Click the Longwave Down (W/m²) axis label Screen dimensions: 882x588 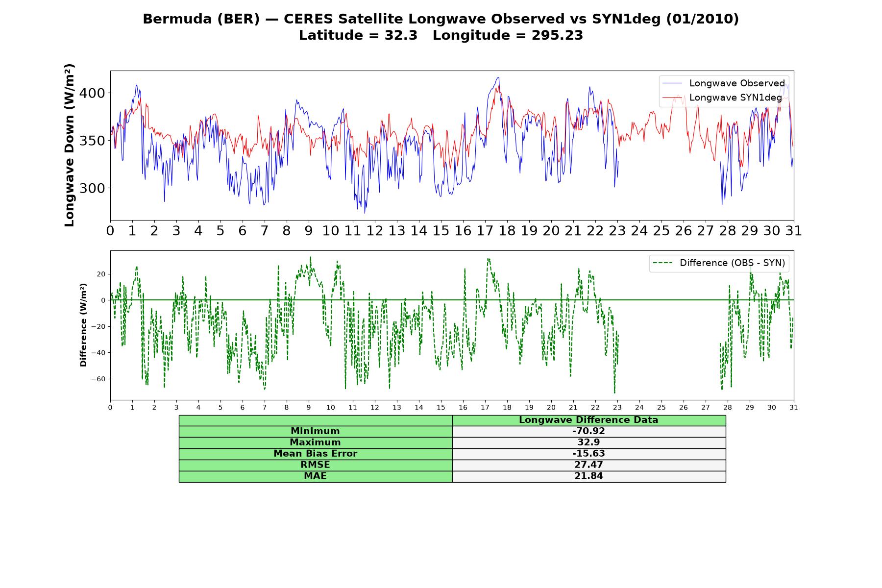[x=70, y=145]
